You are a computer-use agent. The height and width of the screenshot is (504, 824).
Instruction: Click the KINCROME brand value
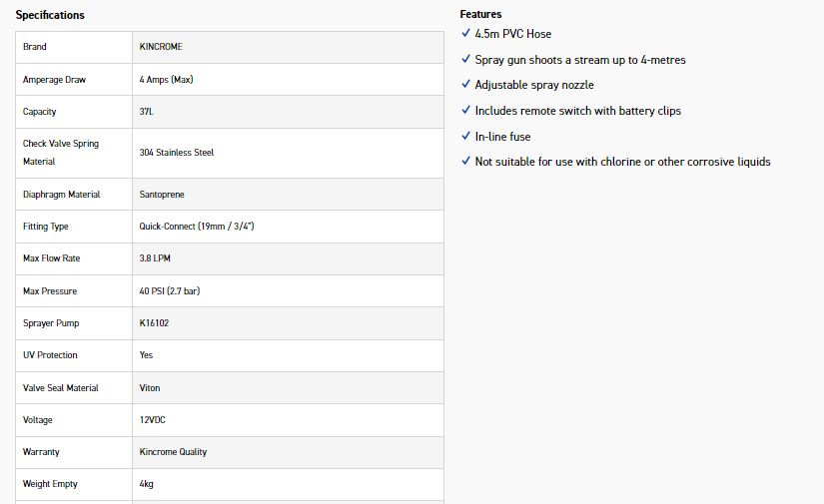click(161, 47)
